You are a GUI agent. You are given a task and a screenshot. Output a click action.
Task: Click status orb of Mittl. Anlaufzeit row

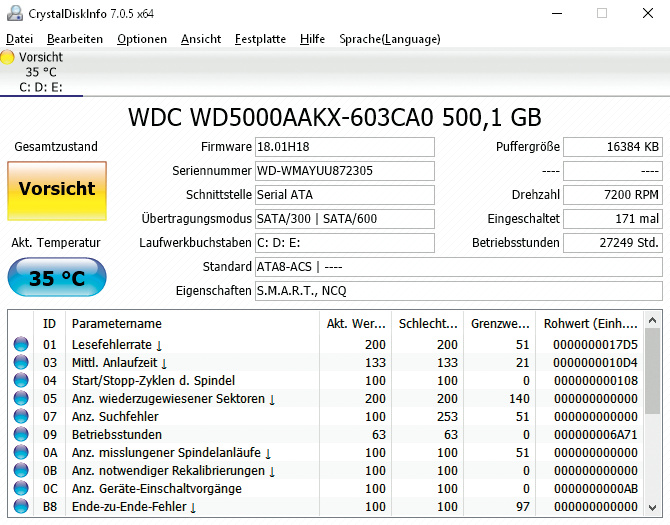pyautogui.click(x=21, y=362)
